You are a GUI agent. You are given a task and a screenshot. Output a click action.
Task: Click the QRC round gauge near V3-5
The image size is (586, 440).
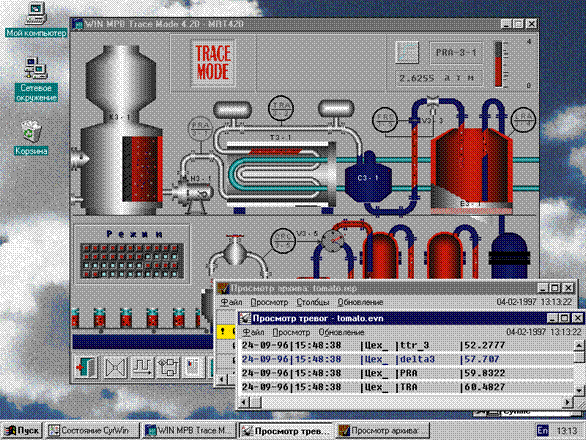click(283, 240)
